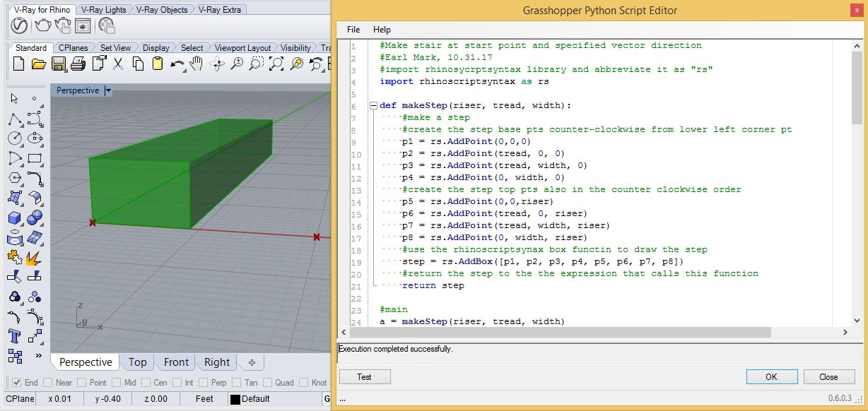Viewport: 868px width, 411px height.
Task: Print using the printer icon
Action: [x=78, y=64]
